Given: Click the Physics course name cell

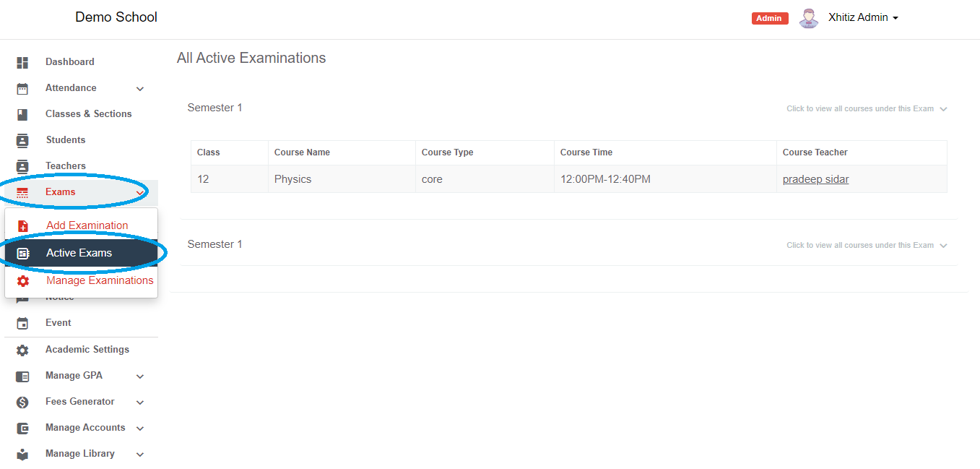Looking at the screenshot, I should 342,179.
